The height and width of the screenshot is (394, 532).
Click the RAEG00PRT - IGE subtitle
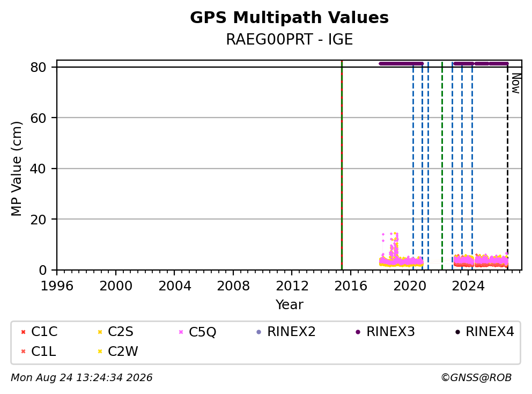(289, 39)
